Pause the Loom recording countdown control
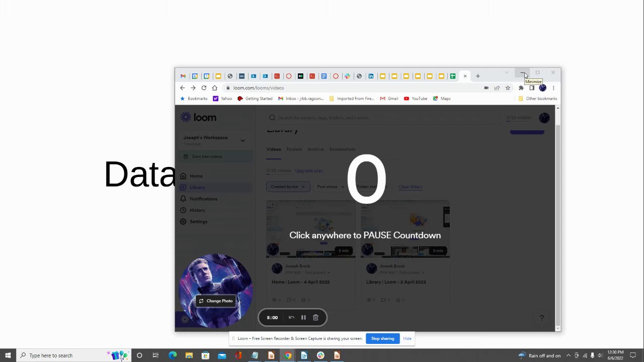 coord(303,317)
